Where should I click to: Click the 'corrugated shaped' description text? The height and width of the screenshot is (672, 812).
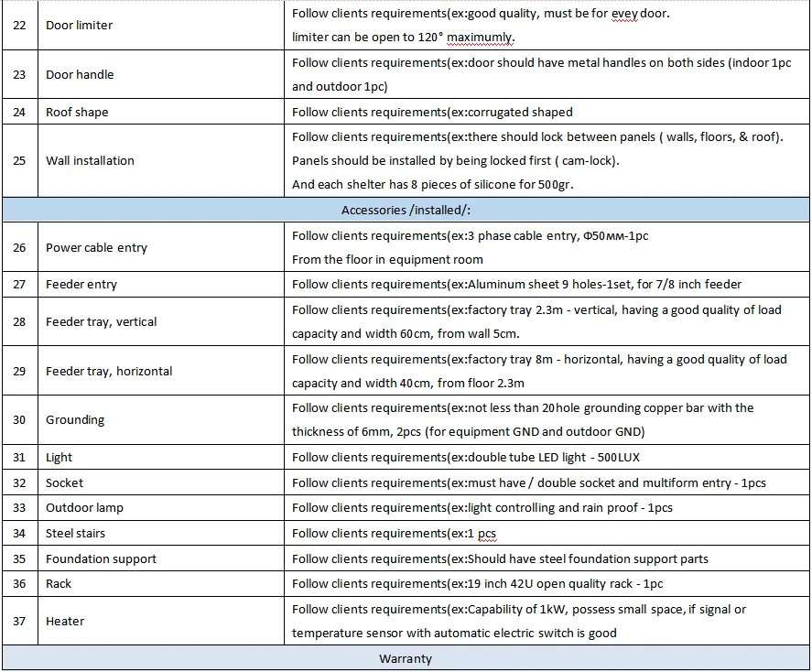(520, 112)
